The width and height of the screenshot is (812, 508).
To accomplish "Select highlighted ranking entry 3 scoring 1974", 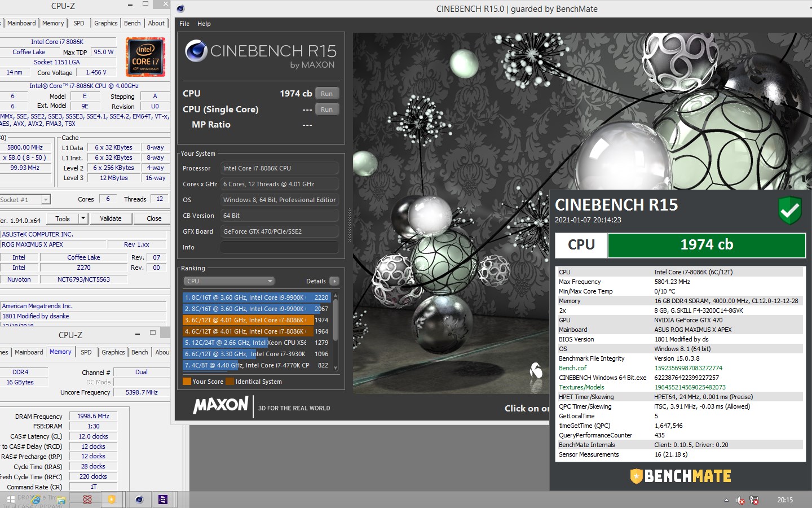I will click(257, 320).
